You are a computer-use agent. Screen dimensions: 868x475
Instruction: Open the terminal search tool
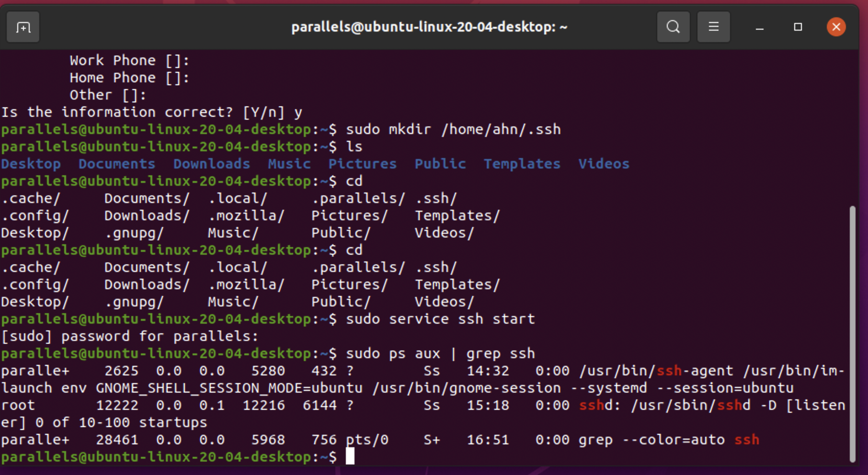coord(673,26)
